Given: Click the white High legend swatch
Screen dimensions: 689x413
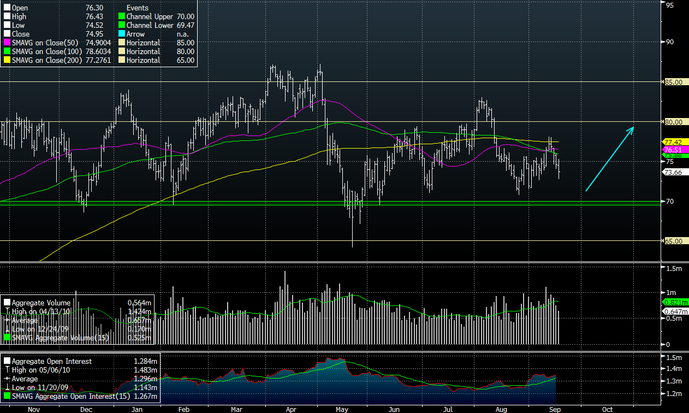Looking at the screenshot, I should click(x=7, y=17).
